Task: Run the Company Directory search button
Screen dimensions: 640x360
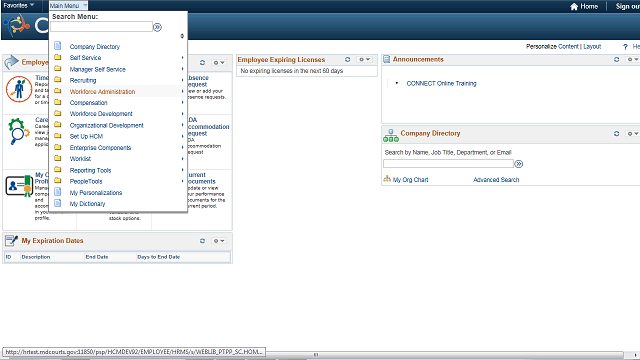Action: click(519, 164)
